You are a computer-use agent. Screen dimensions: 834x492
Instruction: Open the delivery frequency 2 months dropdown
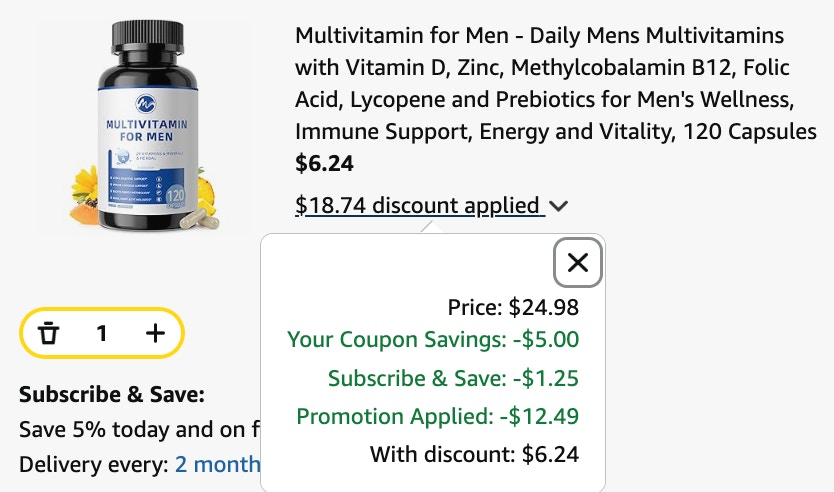pyautogui.click(x=217, y=464)
